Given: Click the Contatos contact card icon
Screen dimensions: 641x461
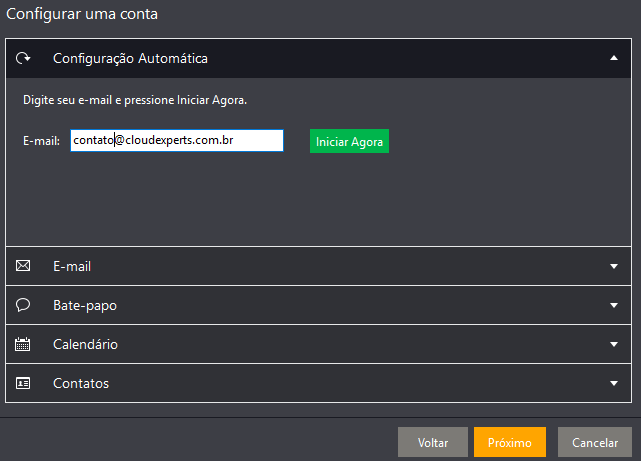Looking at the screenshot, I should pyautogui.click(x=23, y=383).
